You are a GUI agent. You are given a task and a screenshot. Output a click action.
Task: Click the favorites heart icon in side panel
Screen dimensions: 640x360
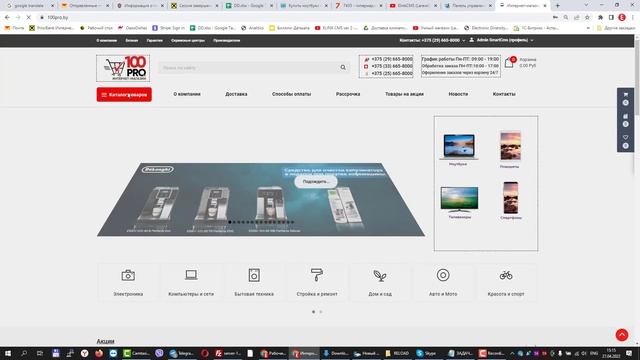click(x=625, y=138)
